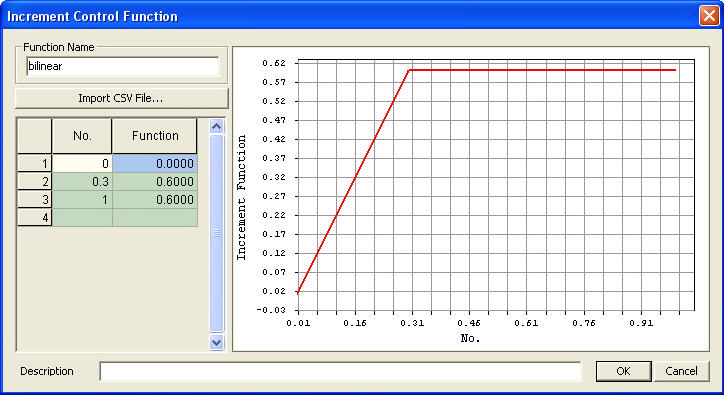Screen dimensions: 724x395
Task: Click the No. cell with value 1
Action: (82, 200)
